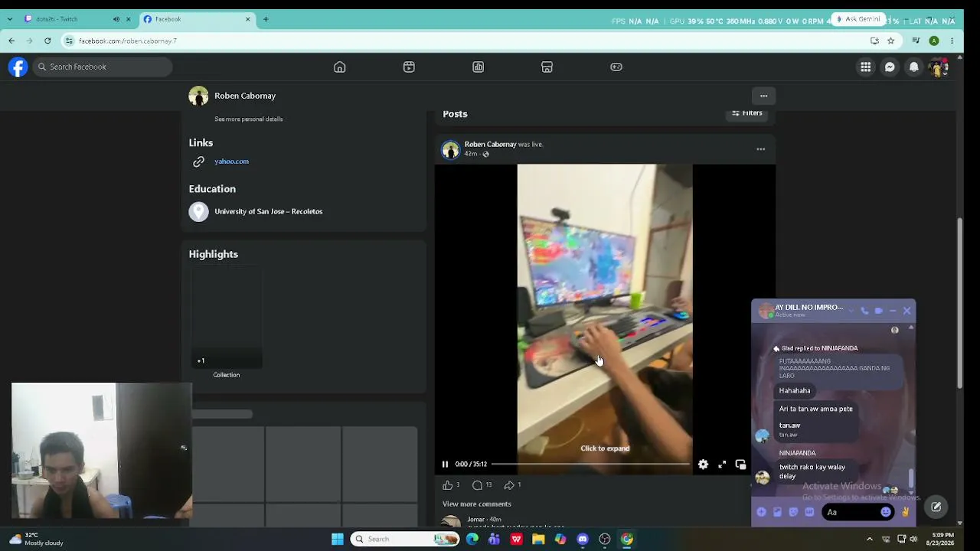Screen dimensions: 980x551
Task: Open the Messenger icon in the header
Action: (x=890, y=67)
